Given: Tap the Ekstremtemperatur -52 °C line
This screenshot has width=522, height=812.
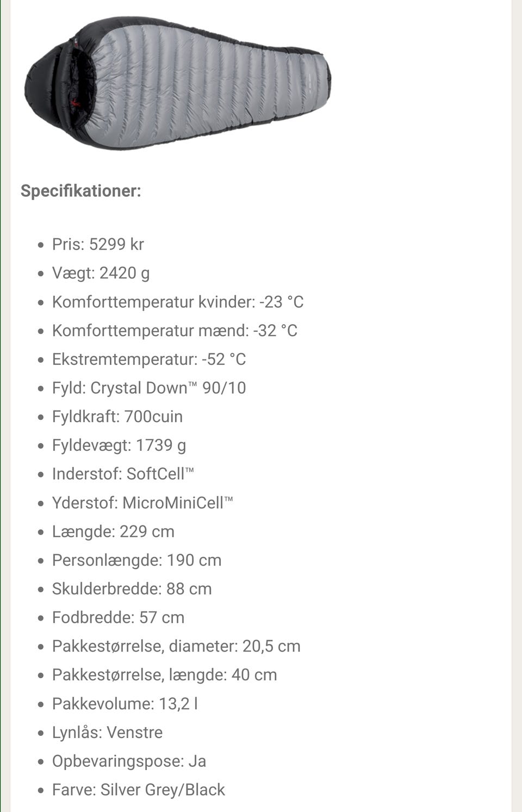Looking at the screenshot, I should (149, 359).
